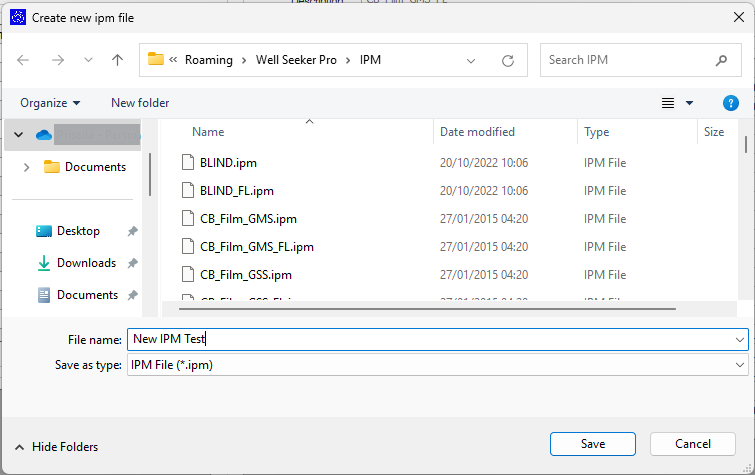Image resolution: width=755 pixels, height=475 pixels.
Task: Click the folder icon in address bar
Action: pos(156,59)
